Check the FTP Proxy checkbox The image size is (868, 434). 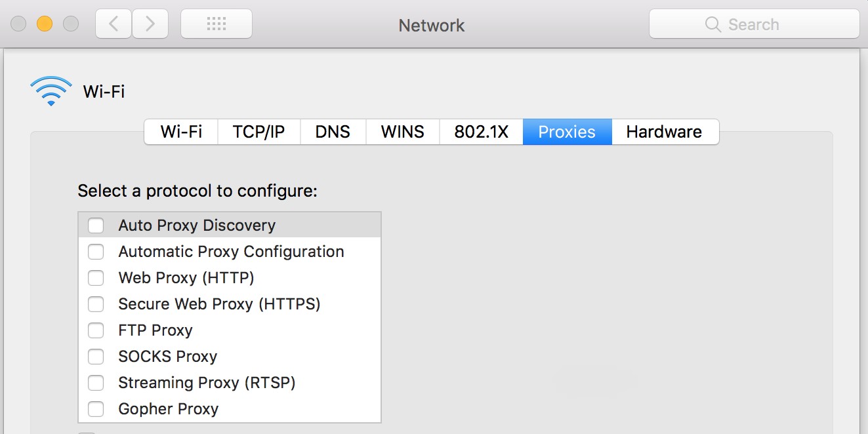[96, 330]
